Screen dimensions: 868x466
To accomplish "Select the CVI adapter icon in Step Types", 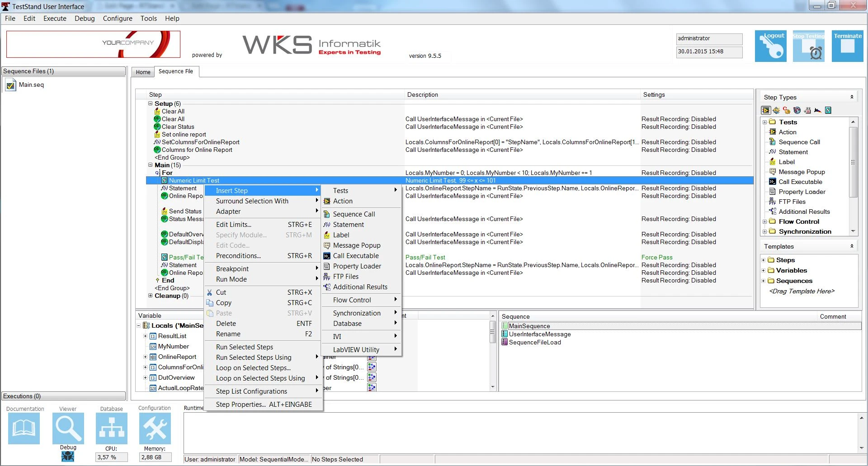I will (776, 110).
